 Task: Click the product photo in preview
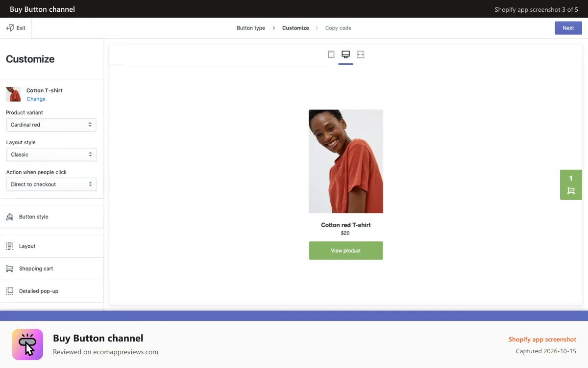pyautogui.click(x=346, y=161)
